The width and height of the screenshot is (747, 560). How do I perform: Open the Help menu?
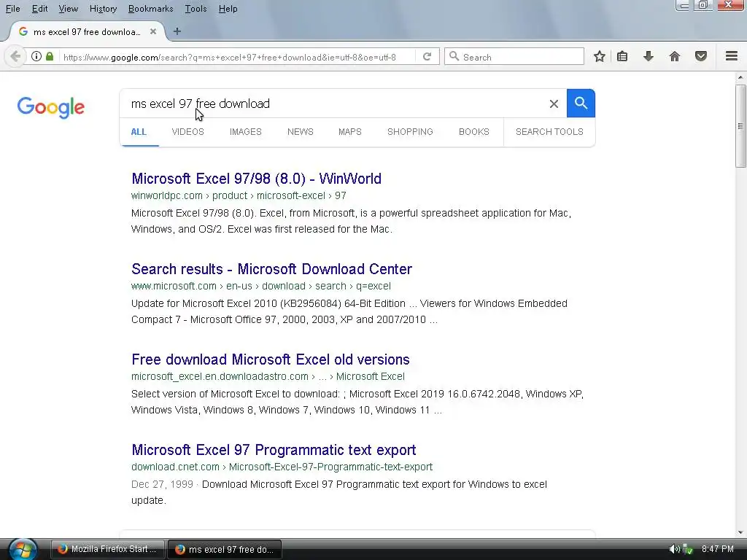[228, 9]
